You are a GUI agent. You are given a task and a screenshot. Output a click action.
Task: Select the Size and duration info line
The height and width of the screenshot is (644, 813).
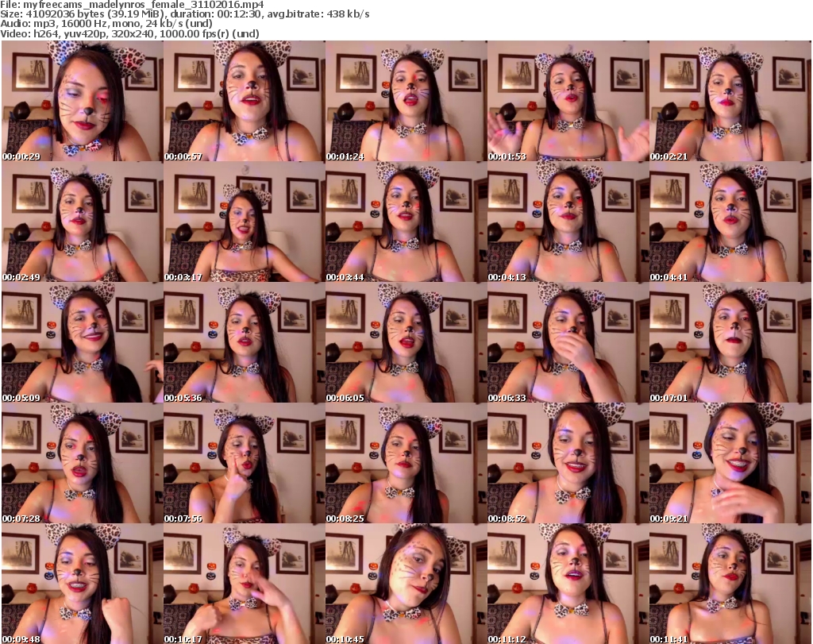pyautogui.click(x=186, y=14)
